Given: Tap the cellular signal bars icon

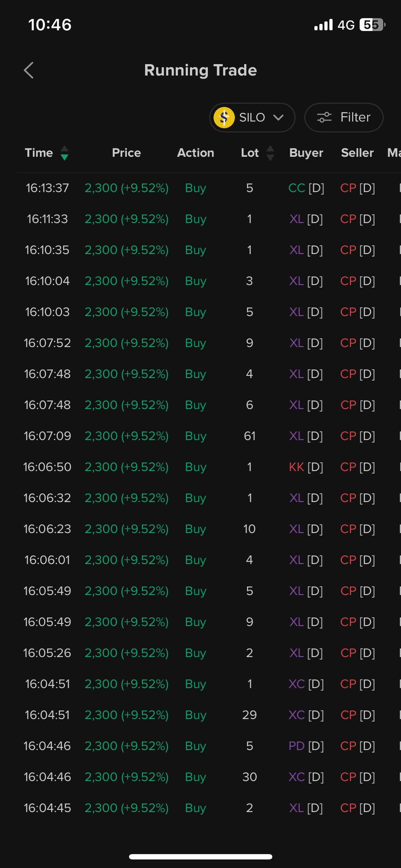Looking at the screenshot, I should pyautogui.click(x=323, y=25).
